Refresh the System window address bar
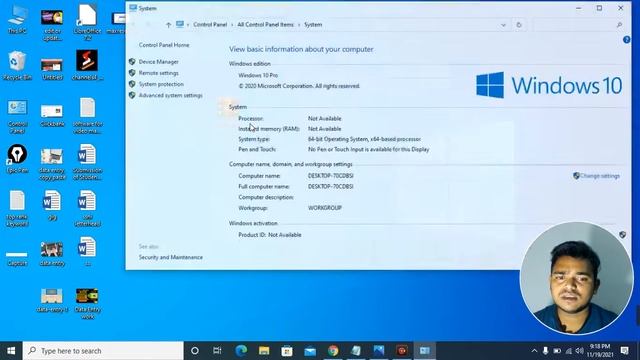 (519, 25)
